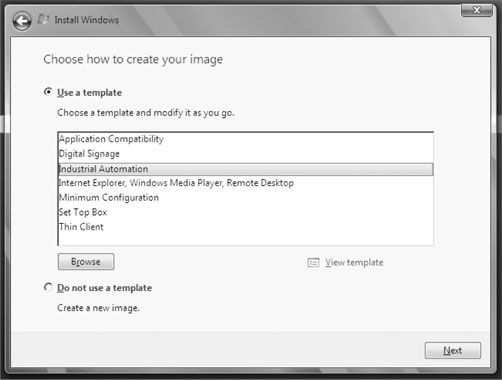Image resolution: width=502 pixels, height=380 pixels.
Task: Select the Industrial Automation row
Action: tap(246, 169)
